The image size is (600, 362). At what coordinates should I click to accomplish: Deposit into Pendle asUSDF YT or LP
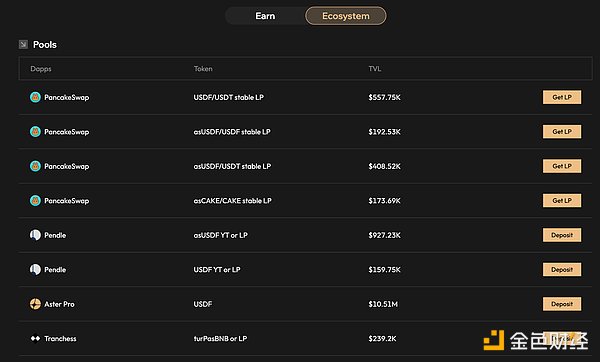pos(562,235)
